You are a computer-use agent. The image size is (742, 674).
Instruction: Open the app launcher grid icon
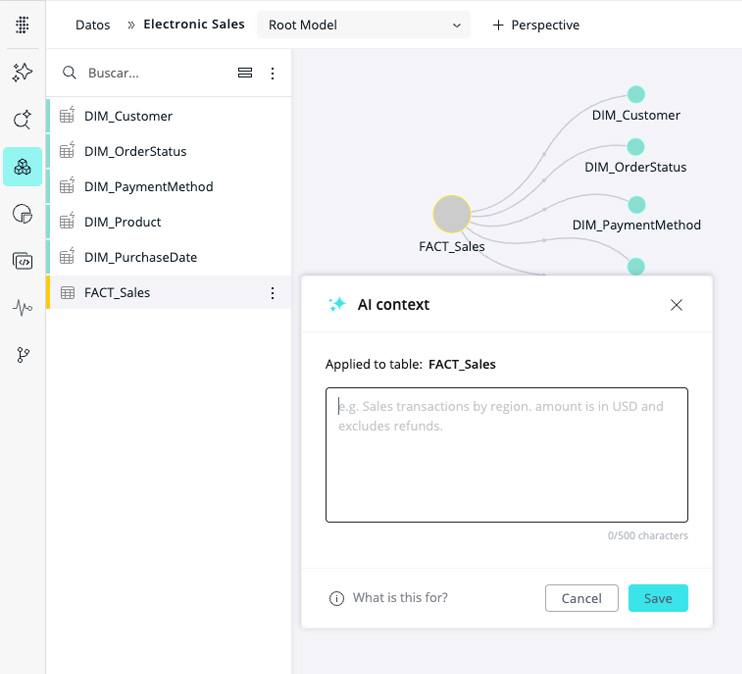(x=22, y=25)
